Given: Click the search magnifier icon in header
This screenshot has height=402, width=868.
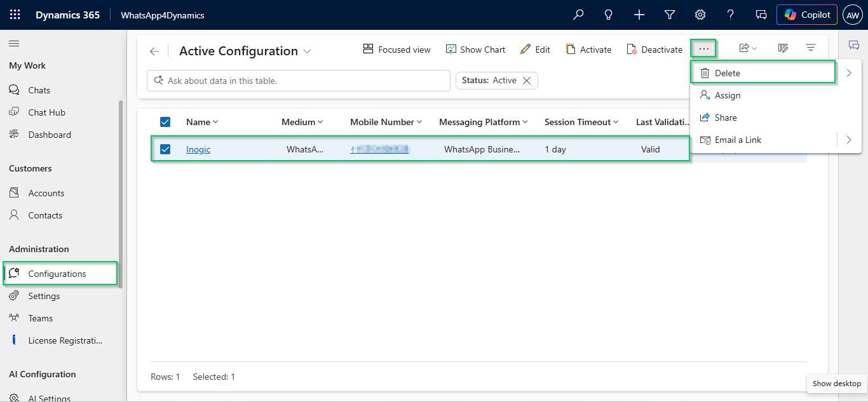Looking at the screenshot, I should click(x=578, y=15).
